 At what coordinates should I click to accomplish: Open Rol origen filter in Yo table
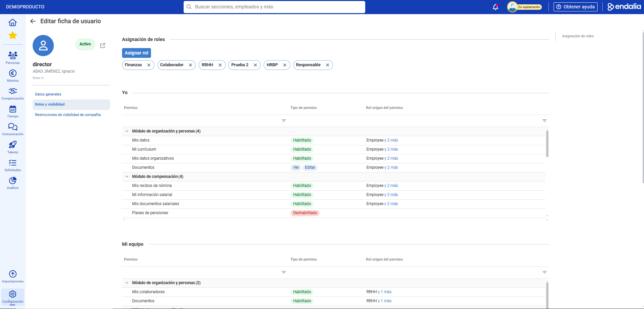[x=544, y=121]
